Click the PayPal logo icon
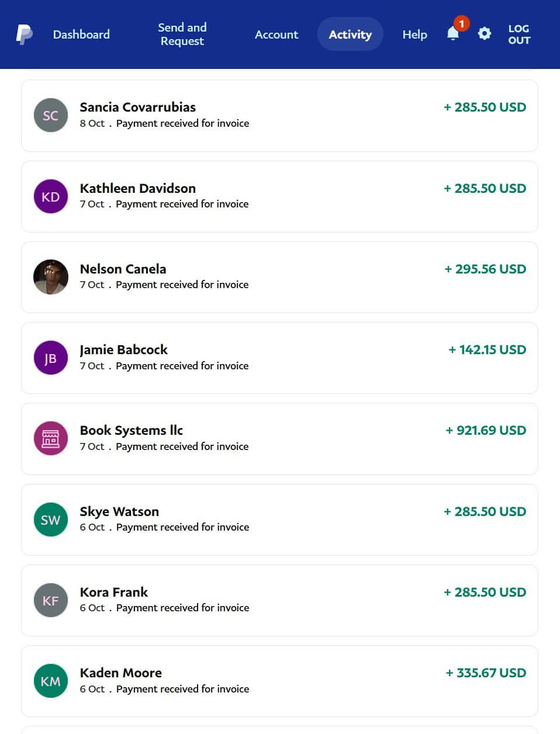The image size is (560, 734). (24, 34)
